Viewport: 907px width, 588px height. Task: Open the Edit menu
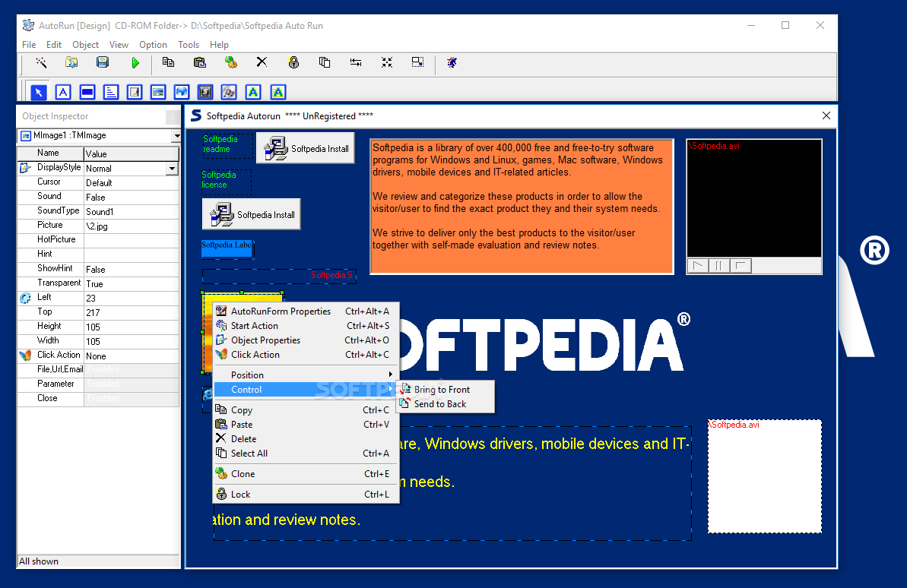click(54, 45)
